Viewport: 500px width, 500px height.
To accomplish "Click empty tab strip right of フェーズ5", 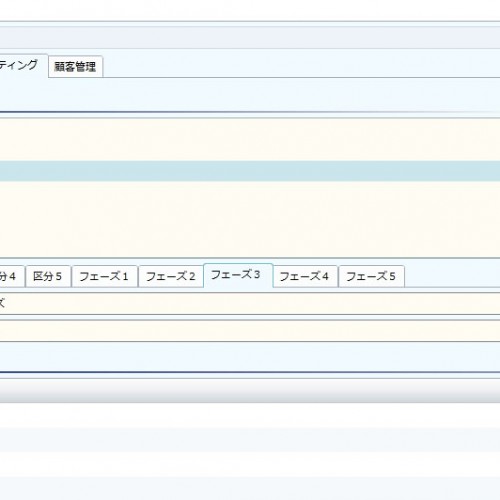I will pyautogui.click(x=452, y=276).
